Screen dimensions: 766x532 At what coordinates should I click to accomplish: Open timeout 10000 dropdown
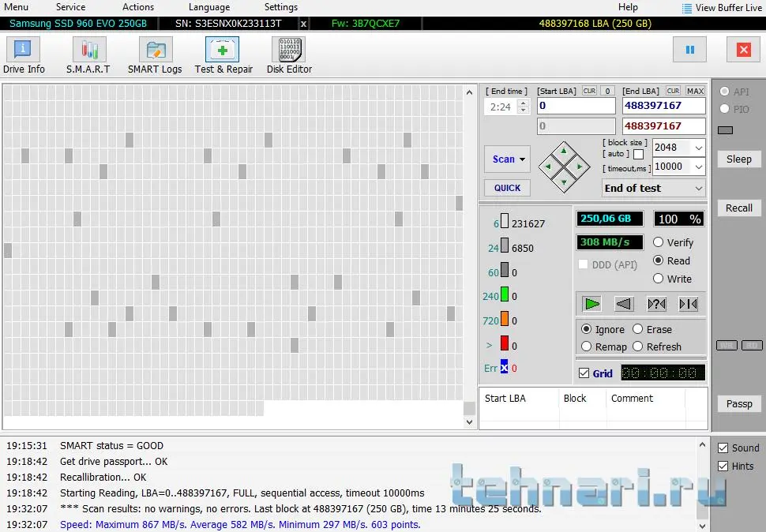click(x=699, y=167)
